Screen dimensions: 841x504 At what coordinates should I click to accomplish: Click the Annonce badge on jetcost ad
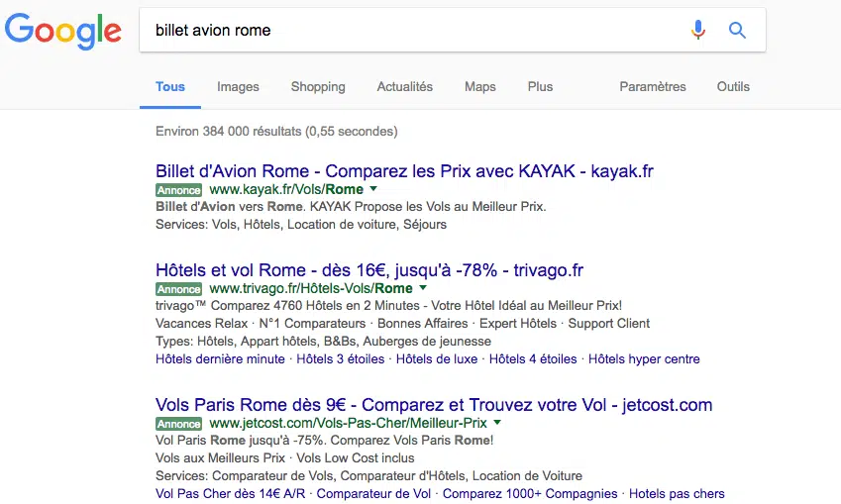178,424
